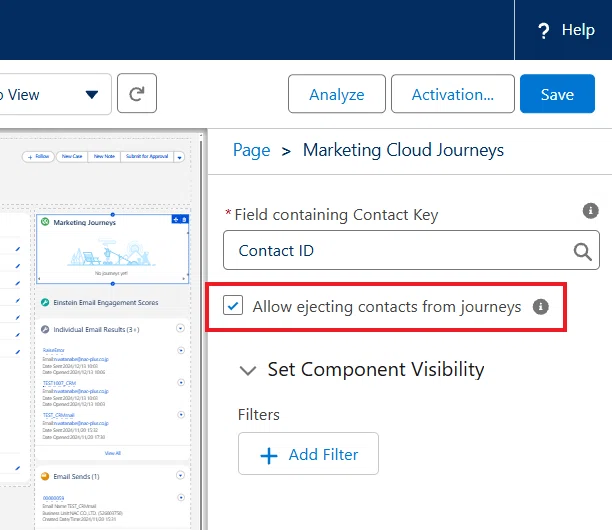612x530 pixels.
Task: Select the Einstein Email Engagement Scores component
Action: pos(112,302)
